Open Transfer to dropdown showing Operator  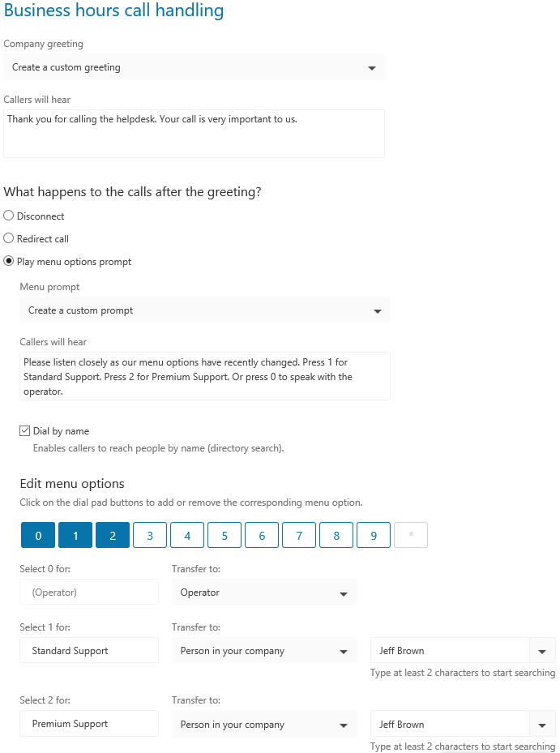(x=264, y=593)
